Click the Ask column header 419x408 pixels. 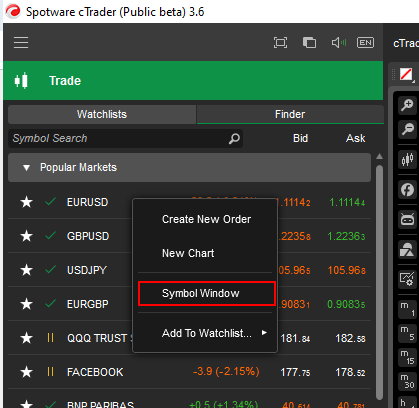(356, 138)
